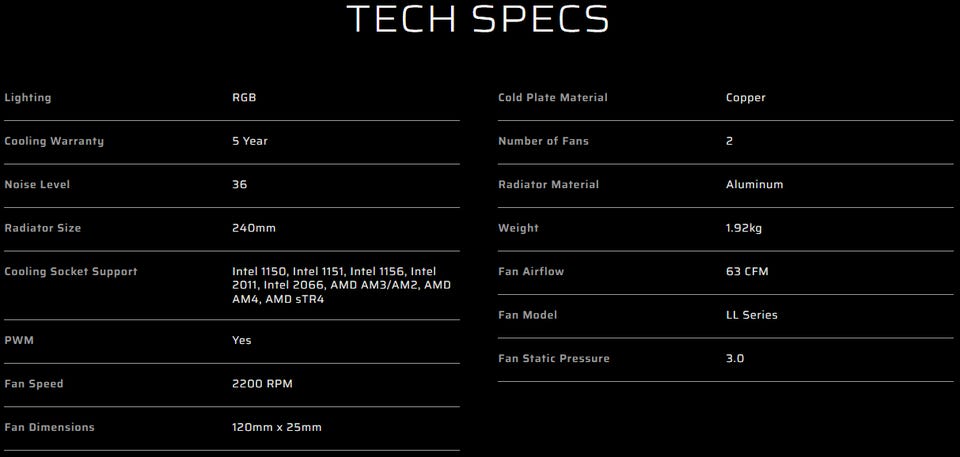Click the LL Series fan model value
Screen dimensions: 960x457
click(752, 315)
